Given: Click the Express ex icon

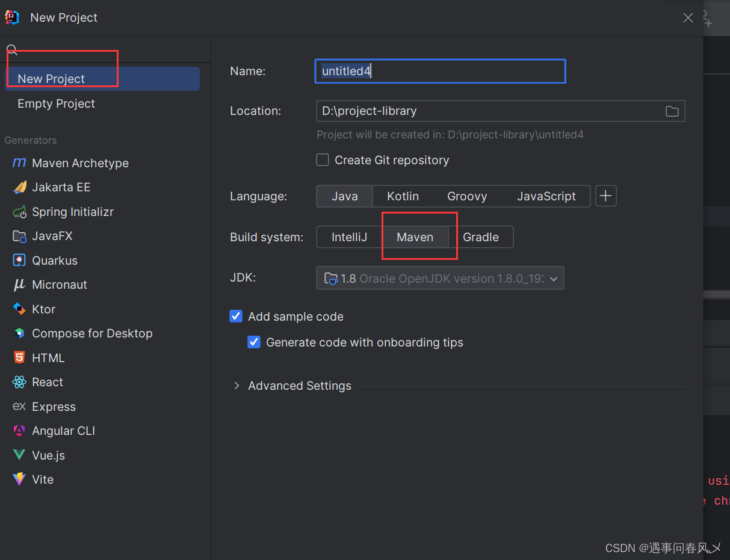Looking at the screenshot, I should [x=19, y=406].
